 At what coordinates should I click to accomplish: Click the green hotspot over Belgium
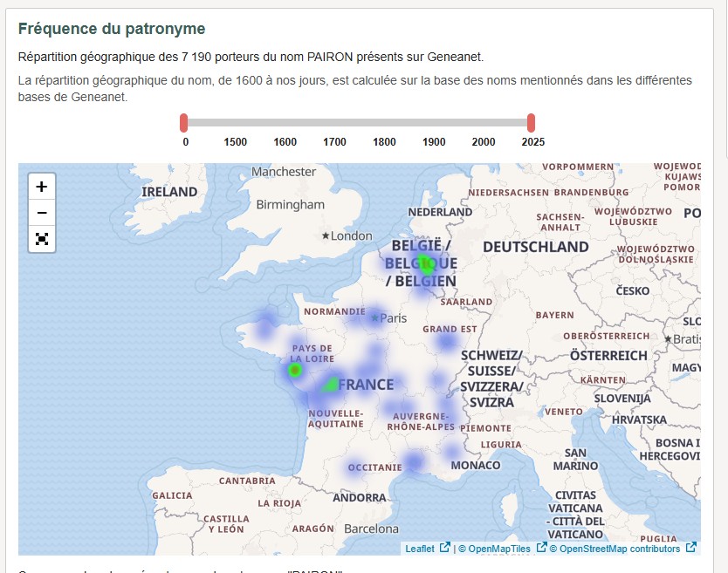[x=425, y=263]
